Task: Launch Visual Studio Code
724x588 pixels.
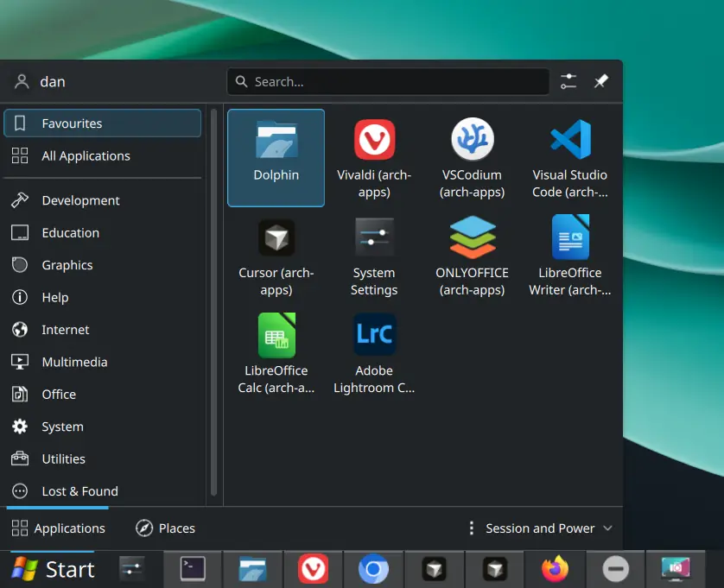Action: [x=569, y=157]
